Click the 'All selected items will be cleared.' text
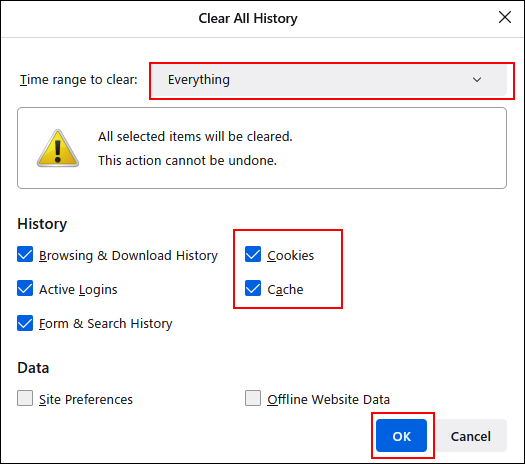 tap(195, 137)
